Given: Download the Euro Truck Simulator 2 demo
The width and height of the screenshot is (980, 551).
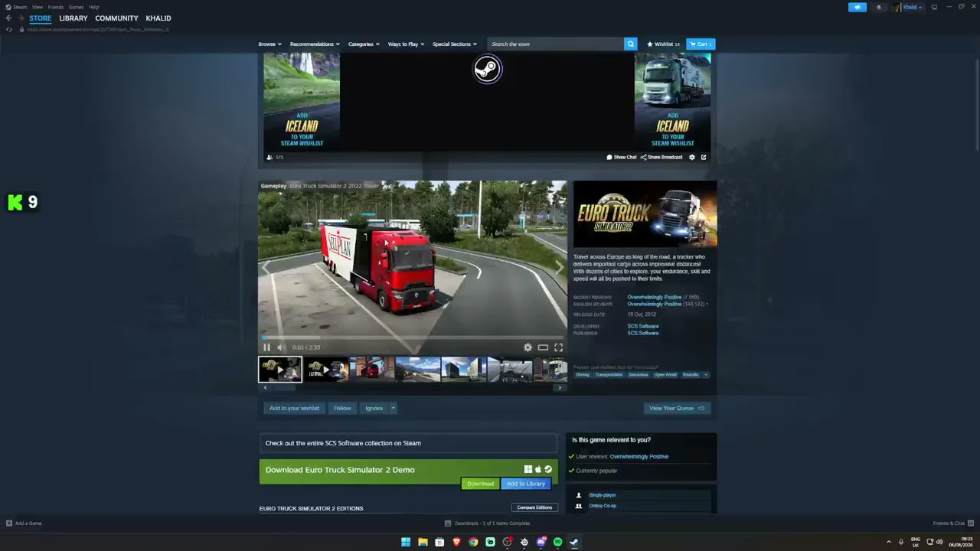Looking at the screenshot, I should (480, 484).
